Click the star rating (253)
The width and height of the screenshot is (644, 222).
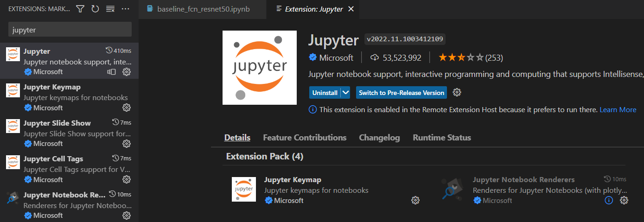(471, 57)
